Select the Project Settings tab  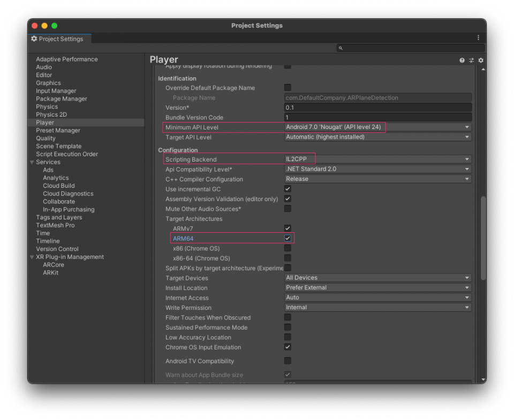pos(59,39)
